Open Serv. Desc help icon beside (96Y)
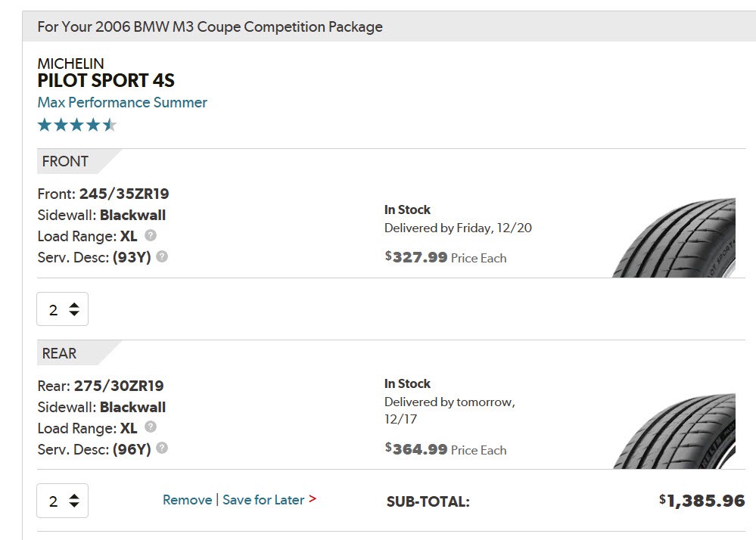 162,448
